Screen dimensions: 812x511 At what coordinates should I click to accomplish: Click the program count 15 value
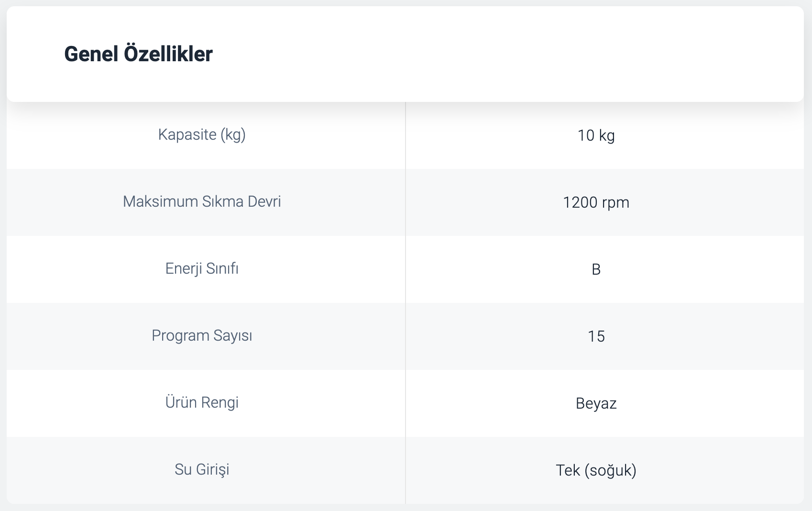596,336
